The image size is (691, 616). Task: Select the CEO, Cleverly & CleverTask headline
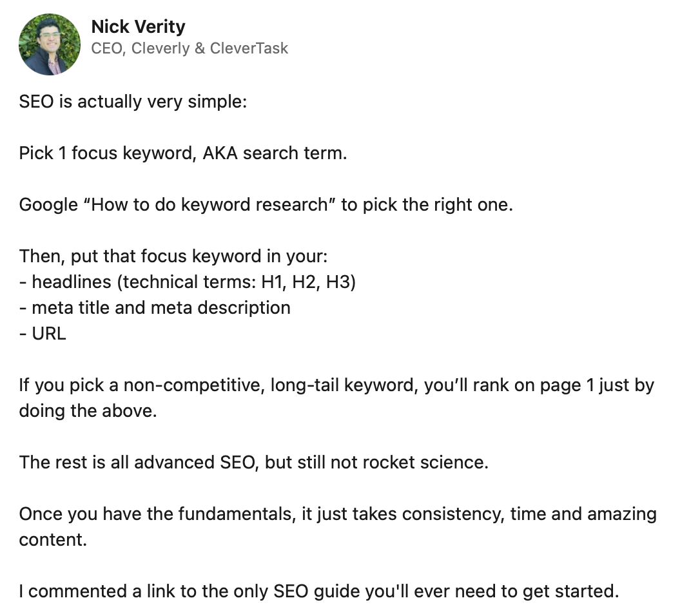click(190, 48)
